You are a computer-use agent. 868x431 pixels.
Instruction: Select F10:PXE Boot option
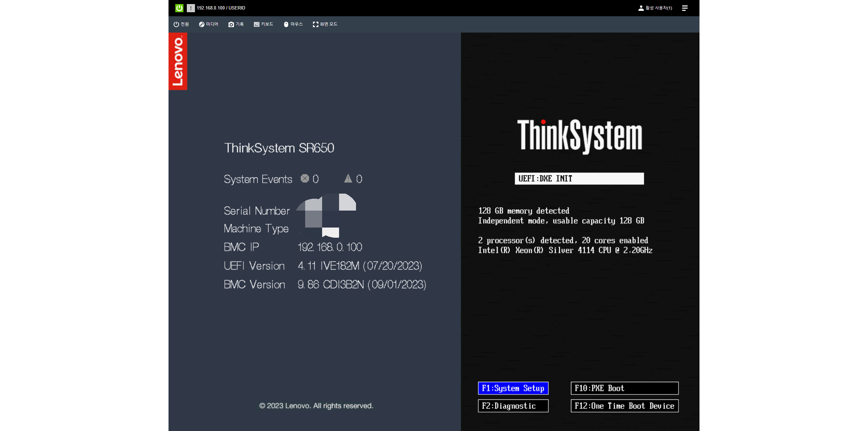(624, 388)
